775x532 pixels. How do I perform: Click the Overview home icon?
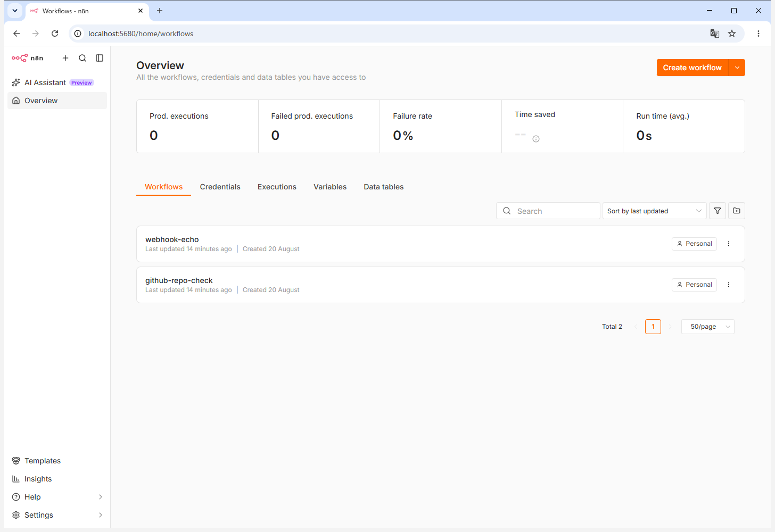[16, 101]
